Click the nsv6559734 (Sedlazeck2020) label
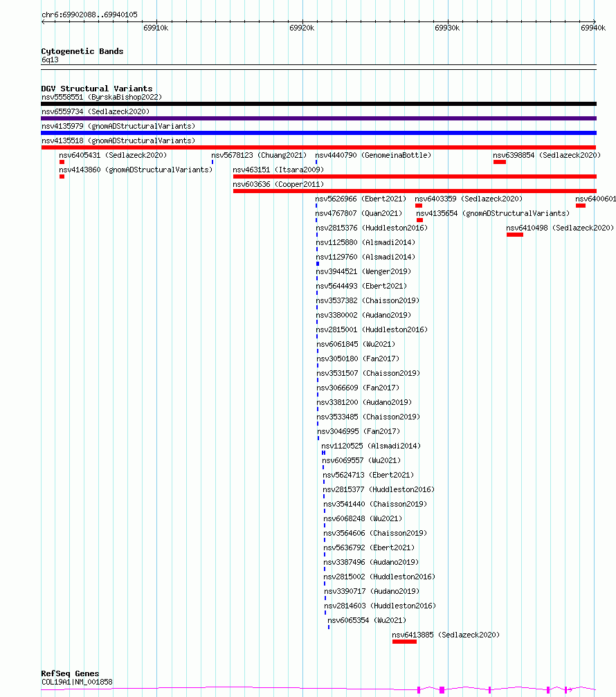 (x=96, y=111)
